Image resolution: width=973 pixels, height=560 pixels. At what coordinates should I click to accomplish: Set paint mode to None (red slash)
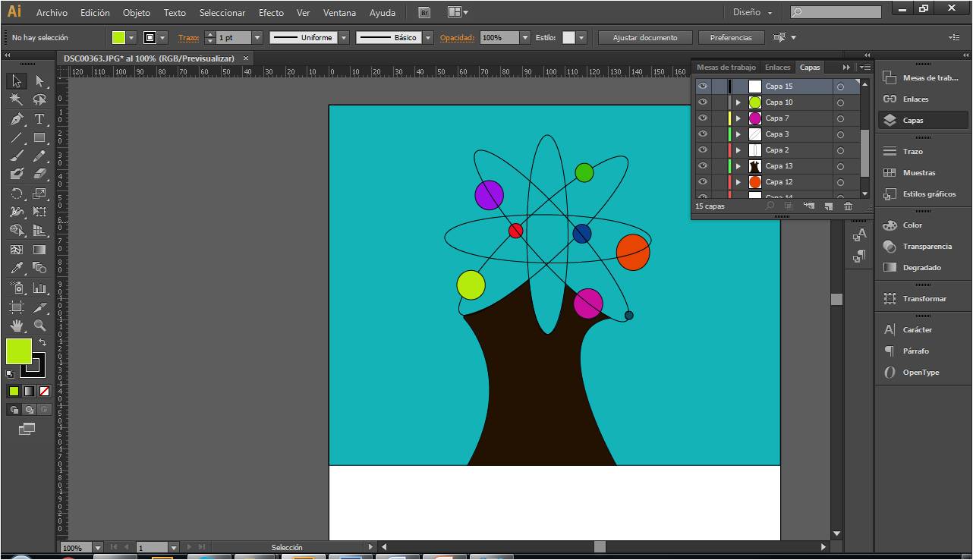point(44,392)
